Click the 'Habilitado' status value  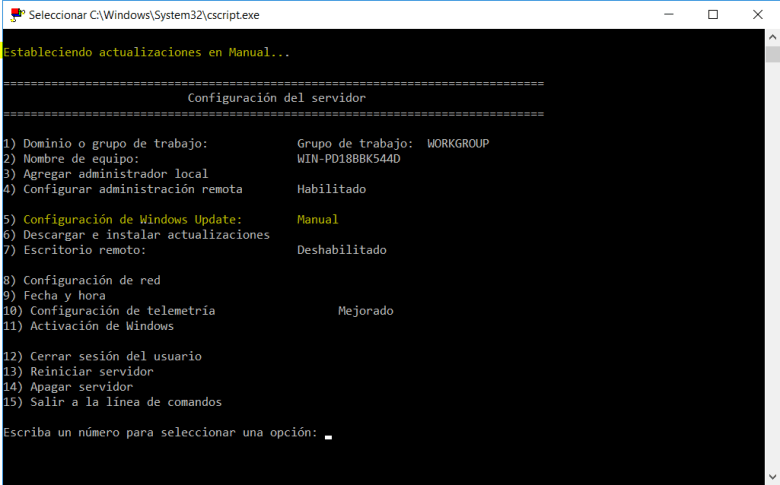[x=331, y=190]
